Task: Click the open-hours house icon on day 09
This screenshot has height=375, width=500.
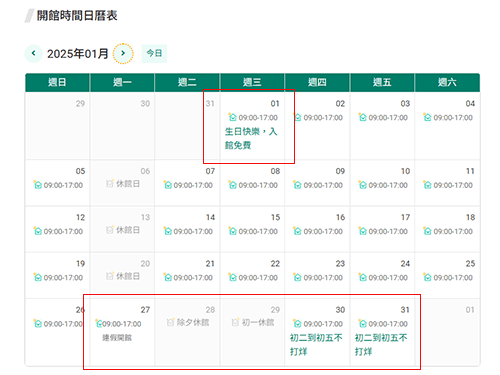Action: click(297, 185)
